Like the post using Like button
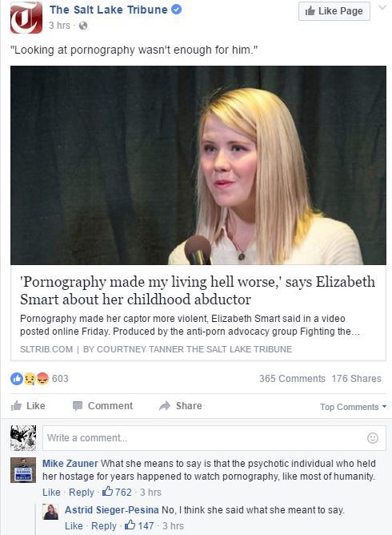The image size is (392, 535). coord(28,406)
